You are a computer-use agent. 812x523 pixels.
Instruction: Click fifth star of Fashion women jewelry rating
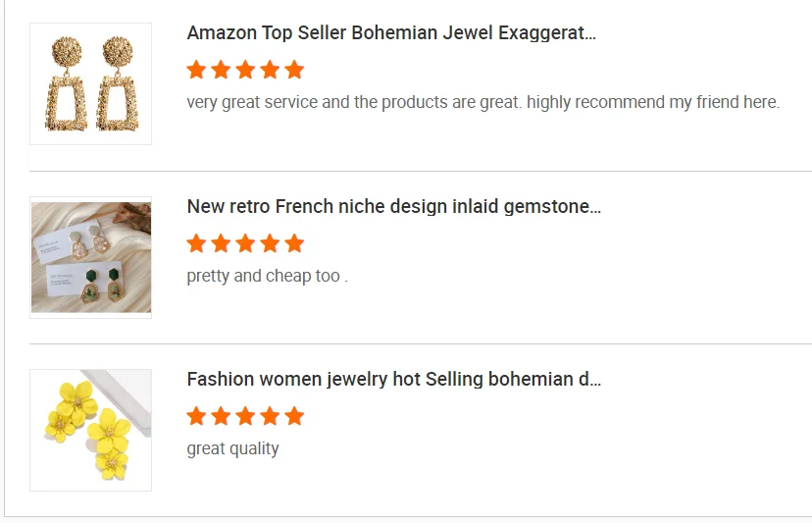[x=294, y=416]
